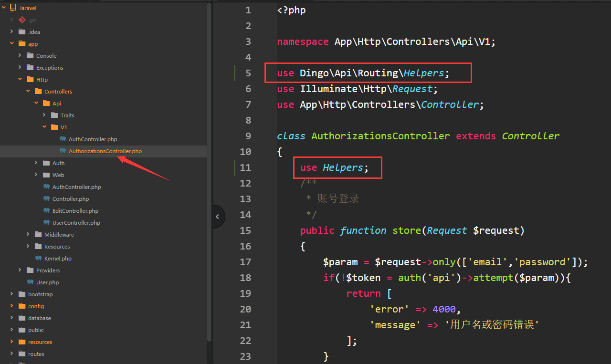Expand the routes folder chevron
Image resolution: width=611 pixels, height=364 pixels.
click(x=11, y=354)
